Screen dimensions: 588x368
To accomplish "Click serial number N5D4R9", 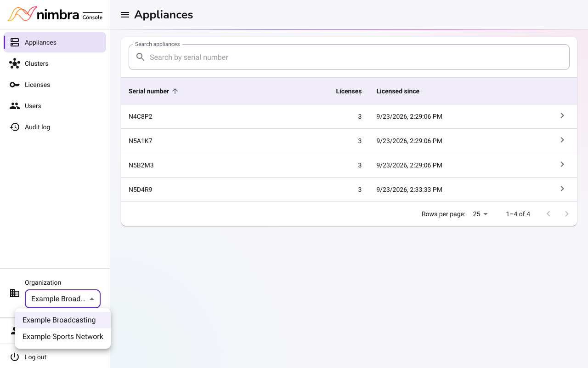I will coord(141,190).
